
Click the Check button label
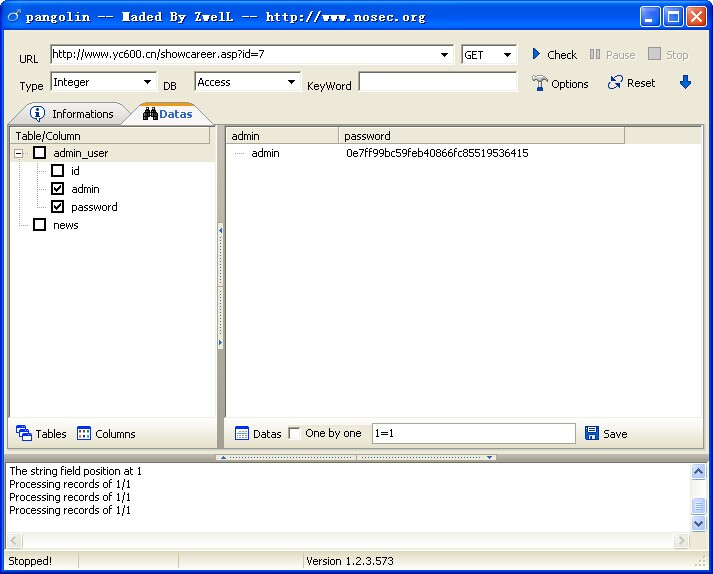click(562, 55)
